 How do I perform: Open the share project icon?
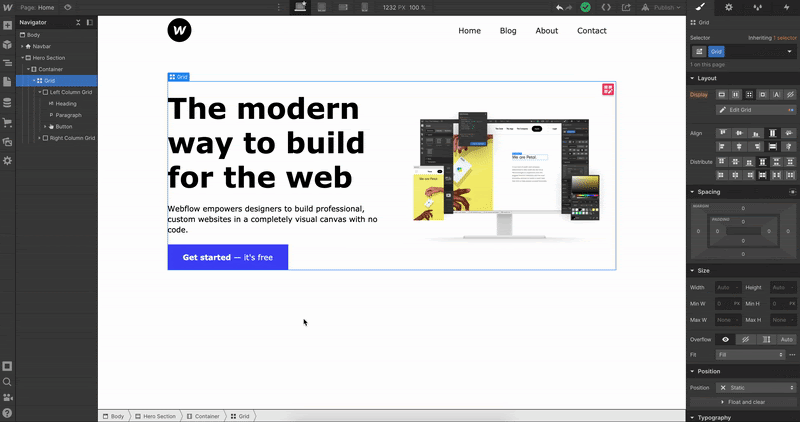(626, 7)
